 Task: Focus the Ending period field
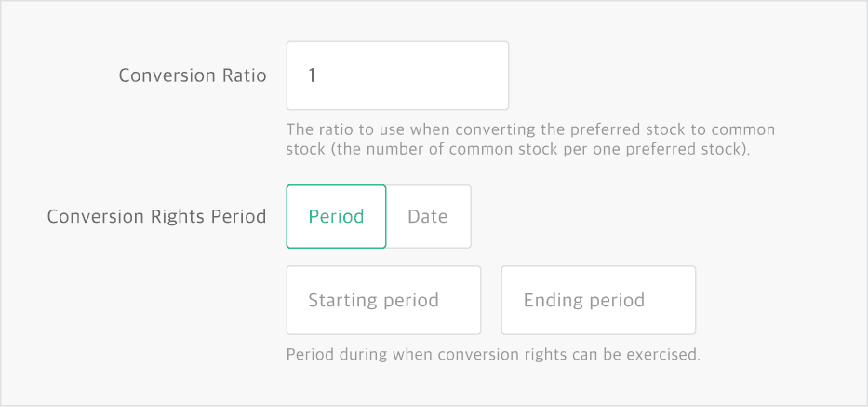[598, 301]
